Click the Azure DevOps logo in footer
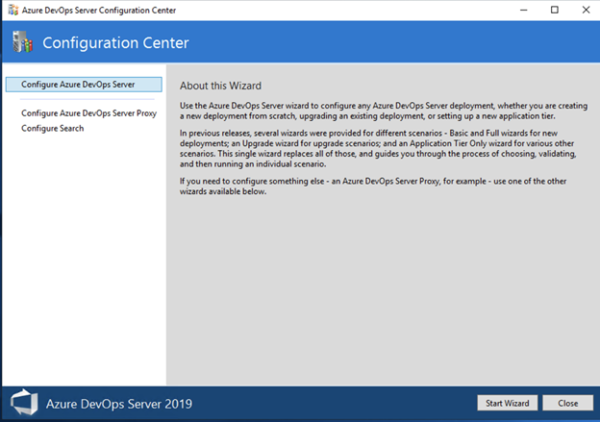The image size is (600, 422). click(24, 402)
